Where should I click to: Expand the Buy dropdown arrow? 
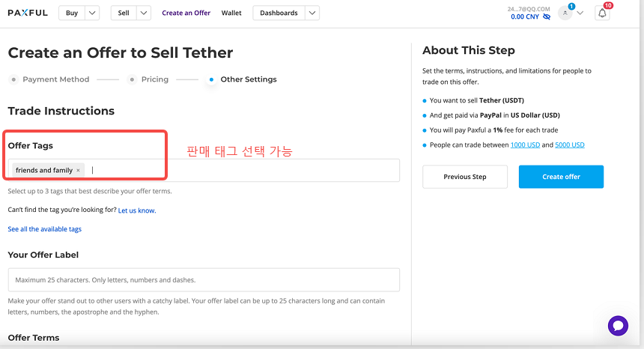(x=92, y=13)
